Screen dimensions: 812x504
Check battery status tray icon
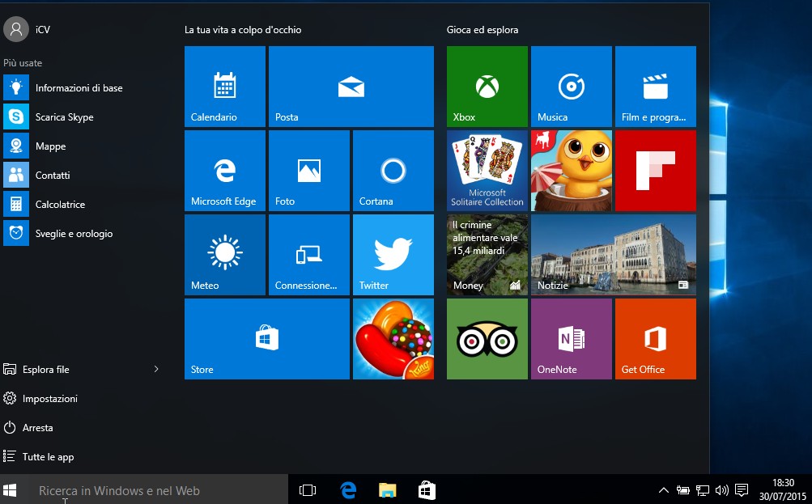(x=683, y=490)
